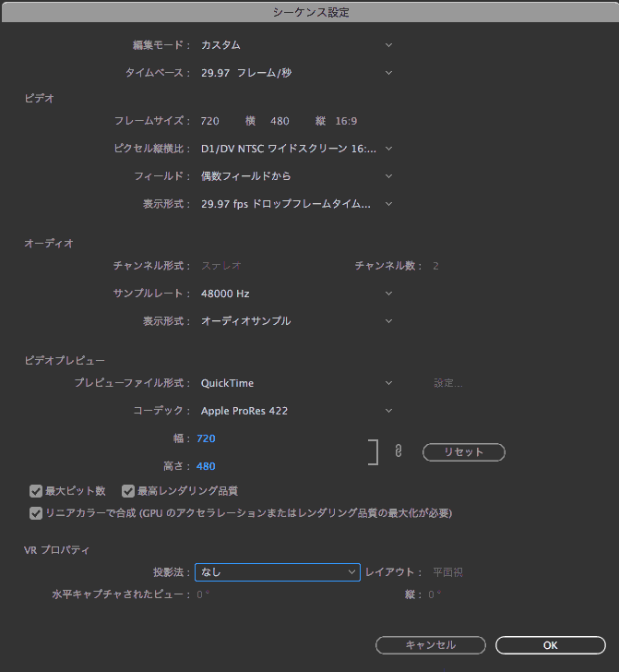The width and height of the screenshot is (619, 672).
Task: Open the サンプルレート 48000 Hz dropdown
Action: tap(296, 294)
